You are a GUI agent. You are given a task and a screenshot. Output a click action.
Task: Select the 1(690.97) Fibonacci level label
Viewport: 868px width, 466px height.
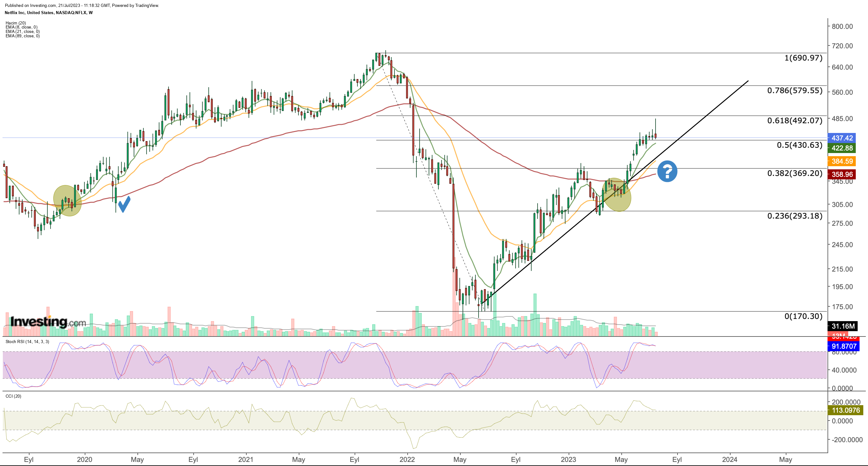tap(803, 58)
